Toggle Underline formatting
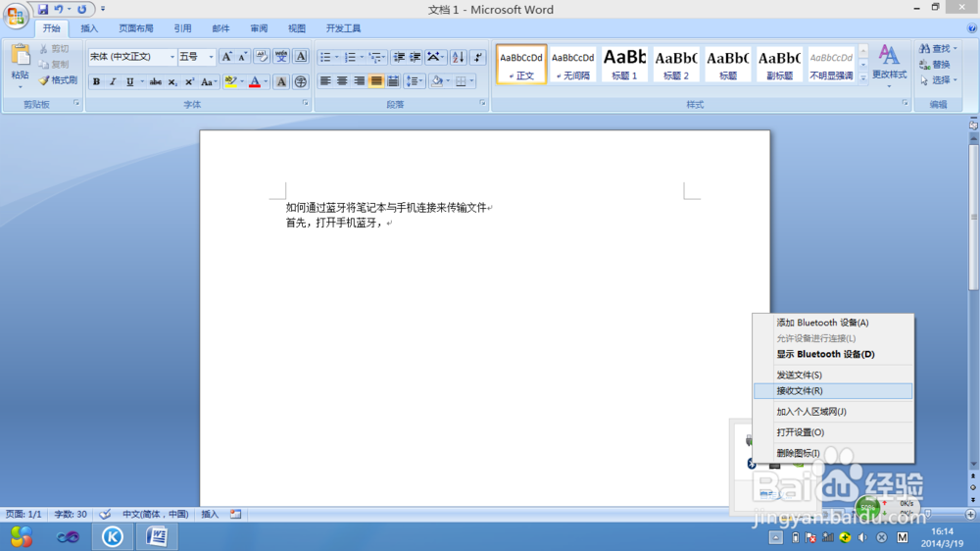This screenshot has width=980, height=551. coord(129,82)
